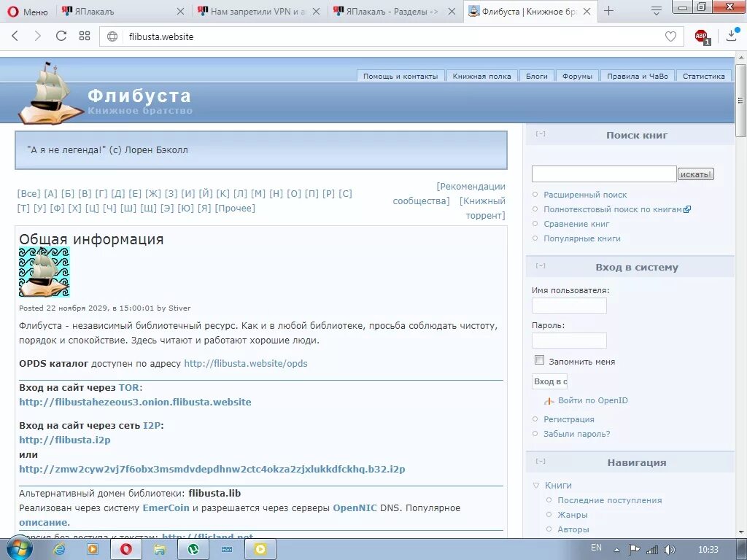Open Speed Dial grid icon
This screenshot has height=560, width=747.
pos(85,36)
